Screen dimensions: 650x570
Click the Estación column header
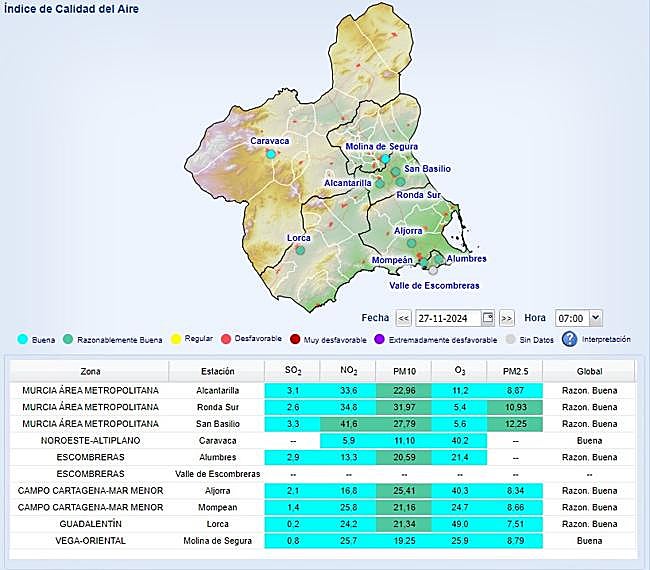click(217, 371)
